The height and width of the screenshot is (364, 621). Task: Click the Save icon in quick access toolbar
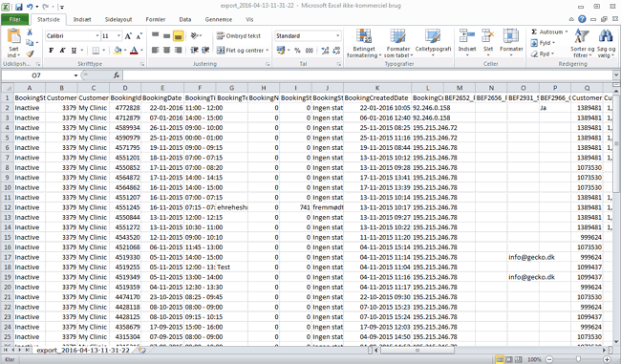[x=18, y=7]
